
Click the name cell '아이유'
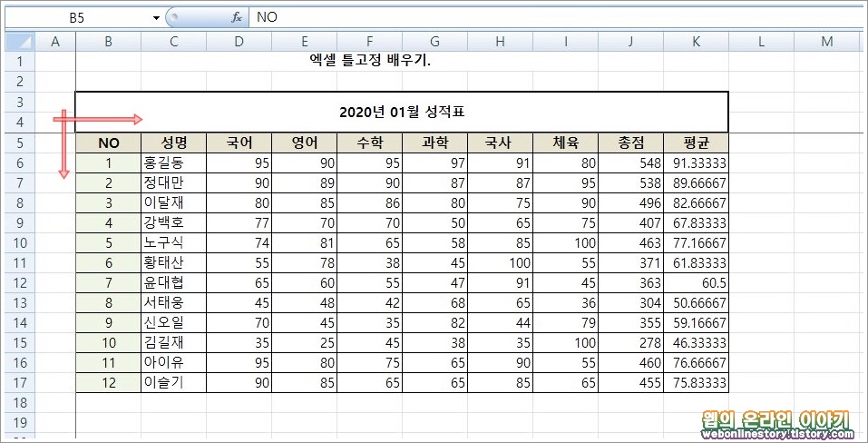point(174,363)
